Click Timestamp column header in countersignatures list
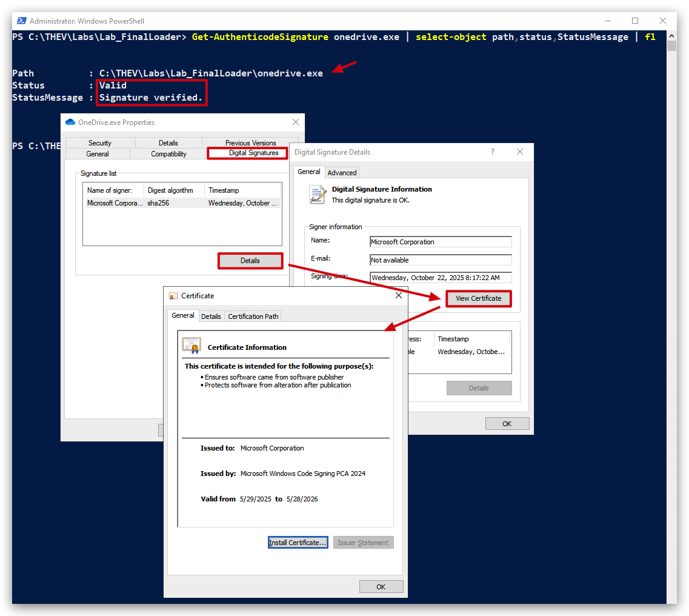This screenshot has width=689, height=616. (x=473, y=339)
